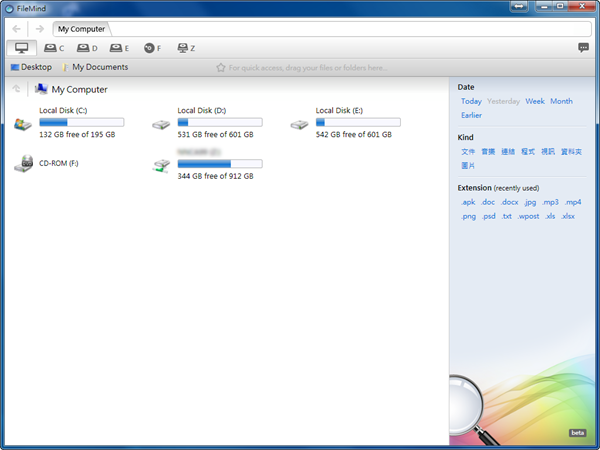Filter by .wpost extension
Screen dimensions: 600x450
[x=528, y=217]
